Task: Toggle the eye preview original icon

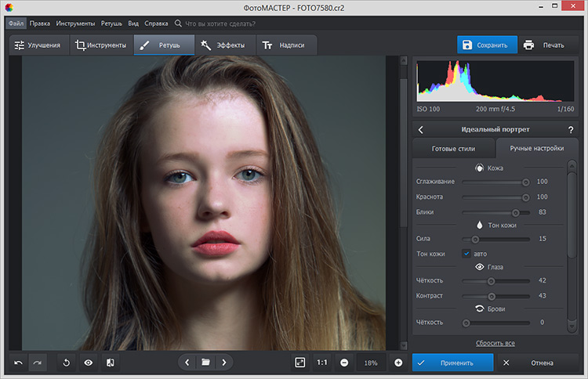Action: click(89, 363)
